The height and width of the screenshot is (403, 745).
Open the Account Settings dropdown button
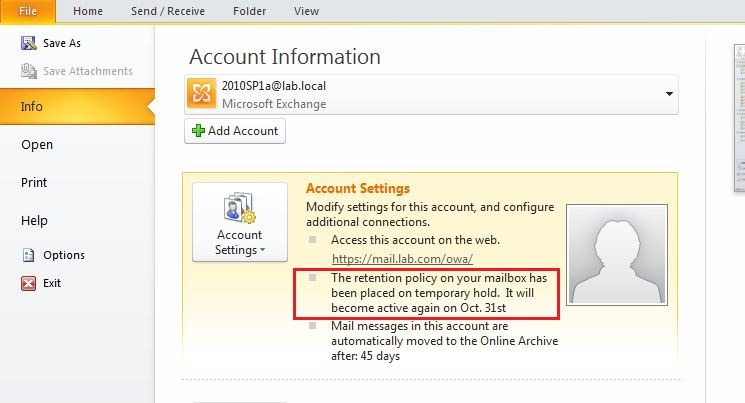click(x=240, y=222)
